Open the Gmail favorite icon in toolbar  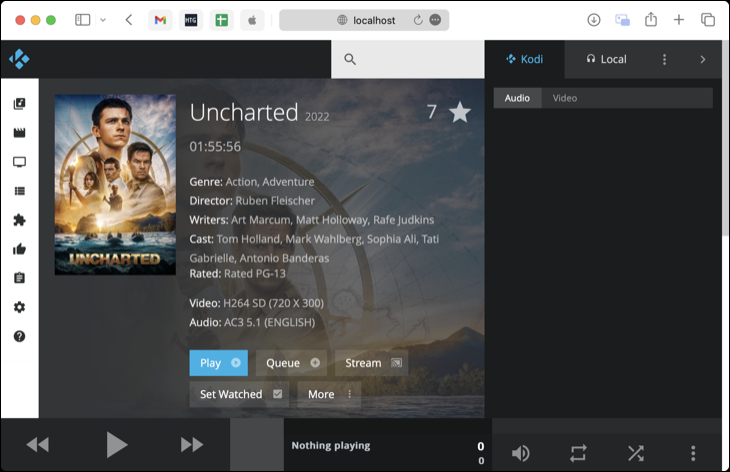pyautogui.click(x=160, y=20)
